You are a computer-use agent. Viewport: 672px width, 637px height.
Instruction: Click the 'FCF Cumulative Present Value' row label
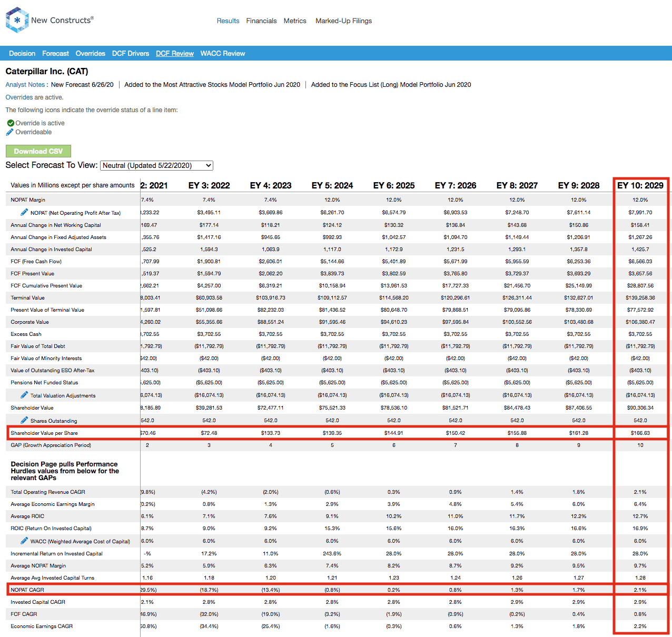pyautogui.click(x=46, y=286)
